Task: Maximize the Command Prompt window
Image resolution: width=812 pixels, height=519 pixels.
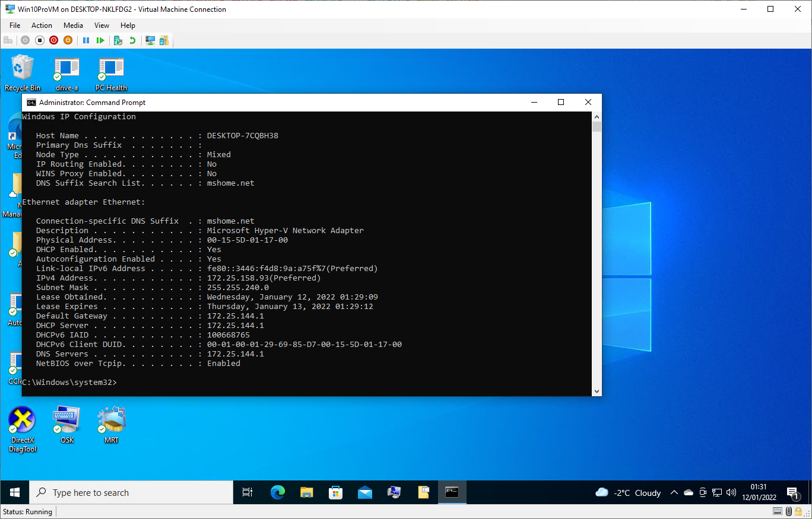Action: pos(561,103)
